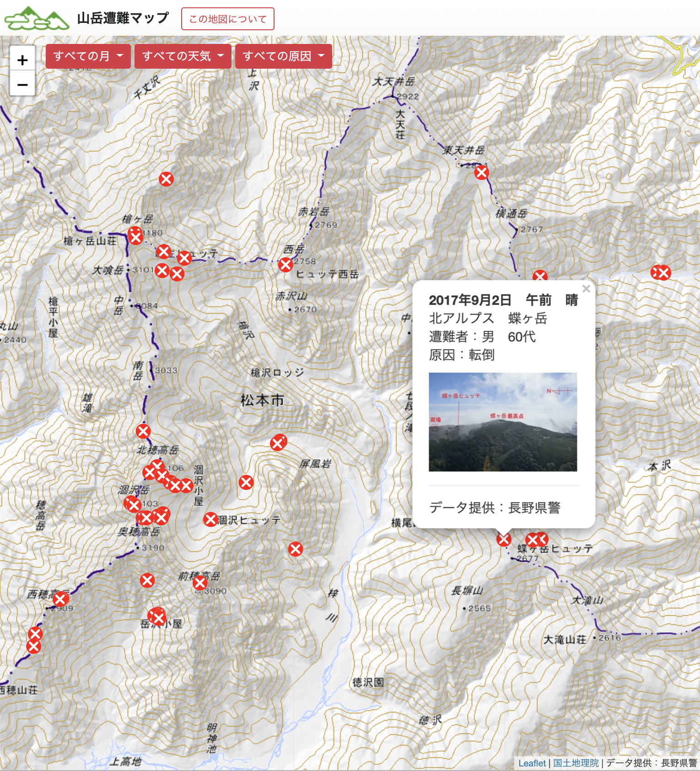Open the すべての月 month filter dropdown
This screenshot has width=700, height=771.
[88, 56]
